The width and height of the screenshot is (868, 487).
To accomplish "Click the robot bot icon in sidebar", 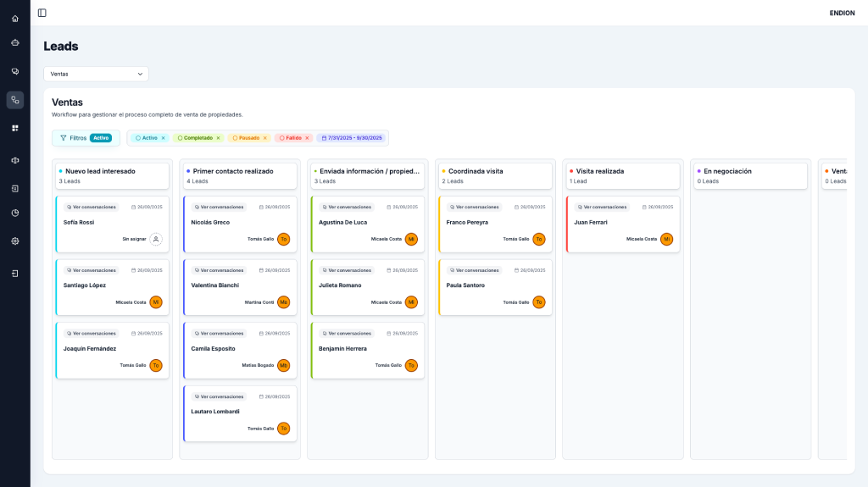I will (x=15, y=42).
